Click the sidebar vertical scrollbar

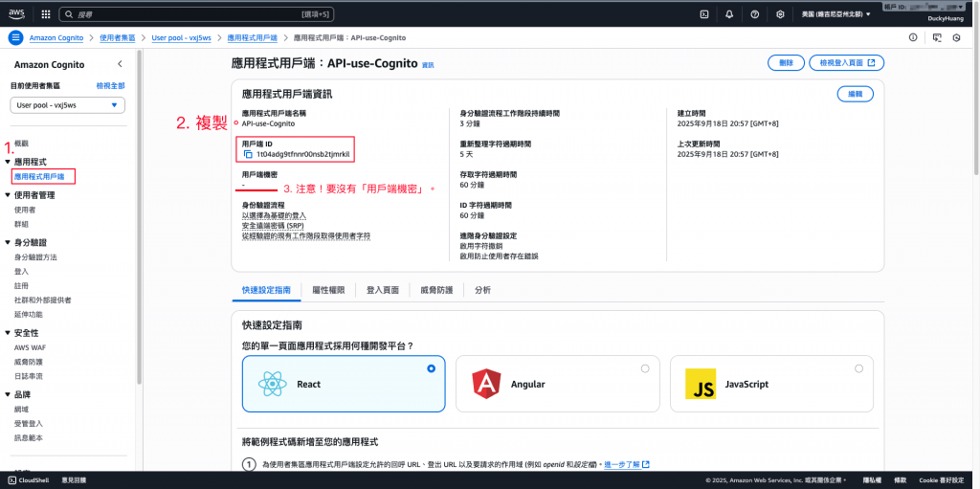pos(140,219)
